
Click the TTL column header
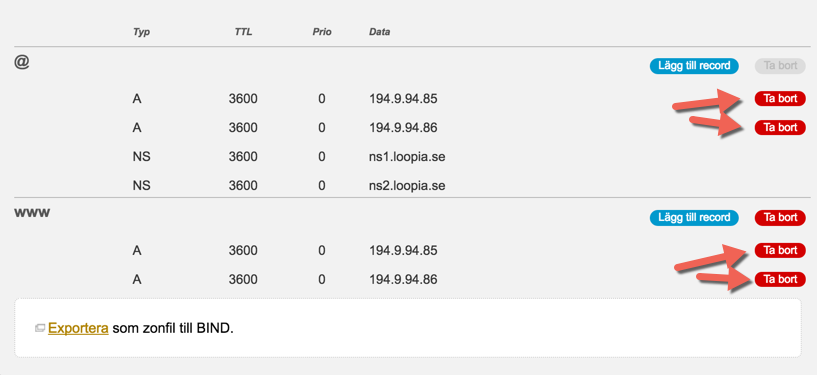pyautogui.click(x=243, y=32)
